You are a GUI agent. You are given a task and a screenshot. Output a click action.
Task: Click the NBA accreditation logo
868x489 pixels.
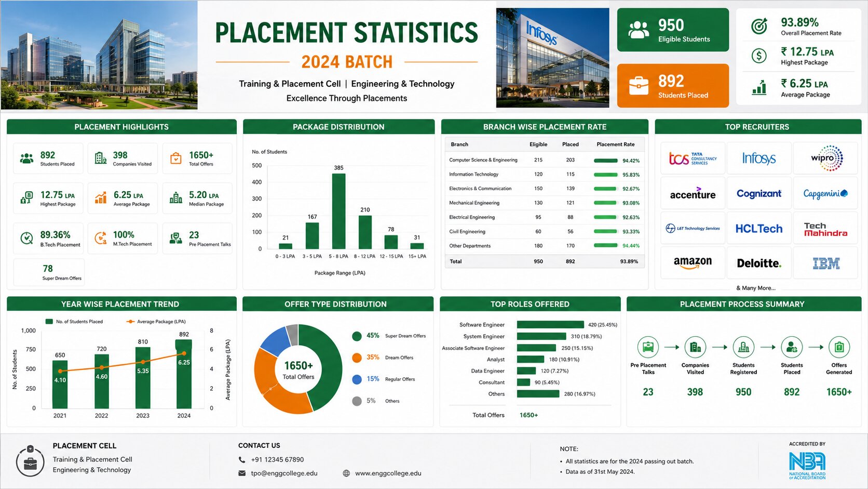807,466
